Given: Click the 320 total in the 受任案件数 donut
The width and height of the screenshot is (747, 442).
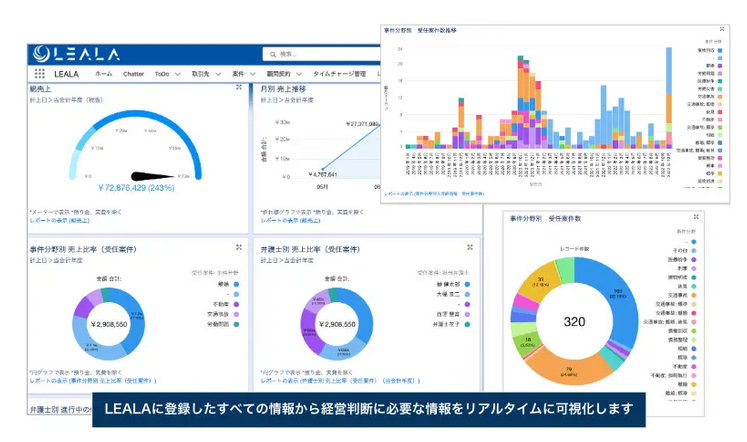Looking at the screenshot, I should coord(574,321).
